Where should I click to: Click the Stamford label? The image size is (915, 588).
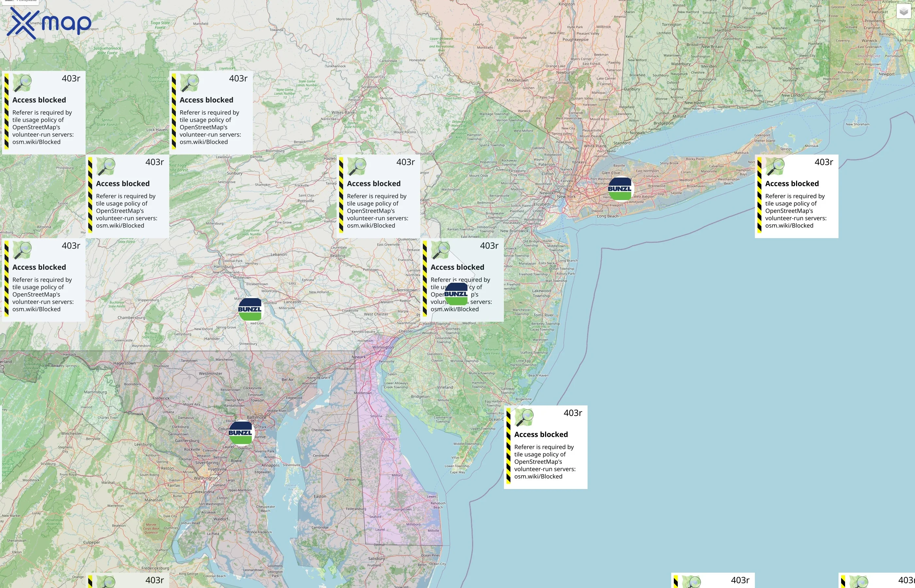(x=622, y=143)
